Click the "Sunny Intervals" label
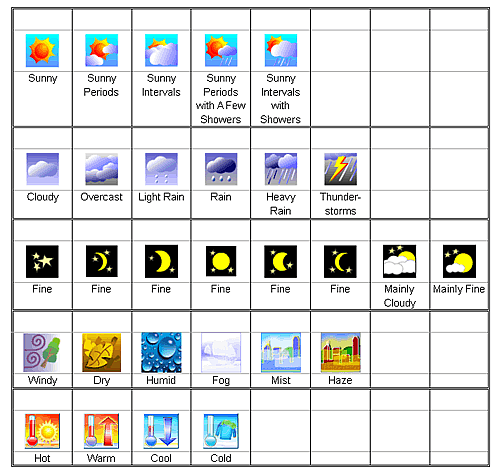 (161, 85)
